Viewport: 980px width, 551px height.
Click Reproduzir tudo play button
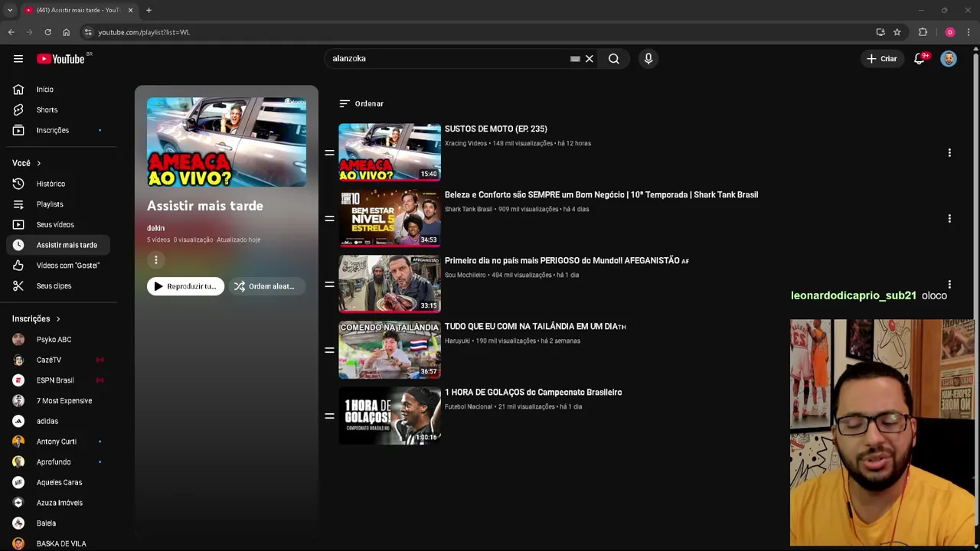click(x=185, y=286)
